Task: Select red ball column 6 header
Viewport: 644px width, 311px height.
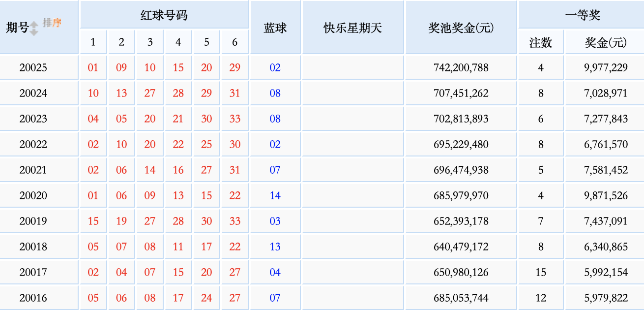Action: (234, 42)
